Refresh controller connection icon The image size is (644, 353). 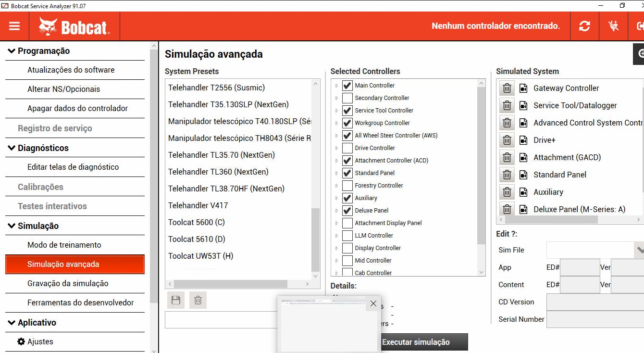coord(584,26)
